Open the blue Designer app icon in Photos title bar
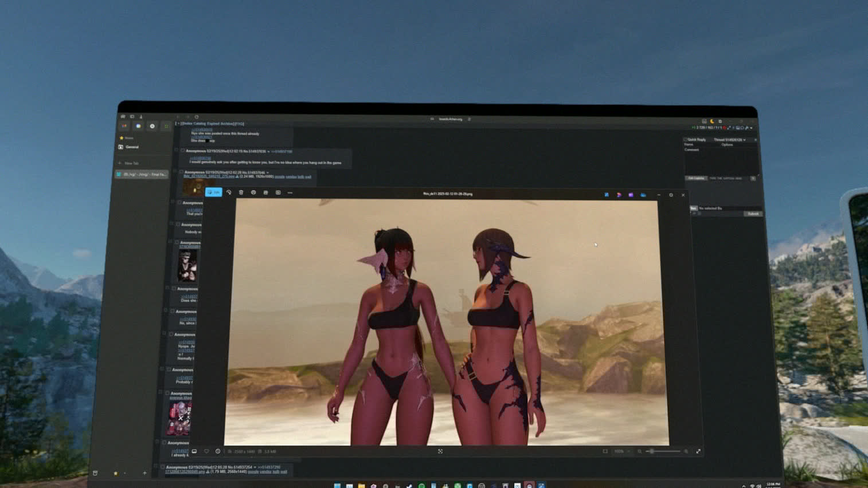This screenshot has width=868, height=488. [x=607, y=195]
